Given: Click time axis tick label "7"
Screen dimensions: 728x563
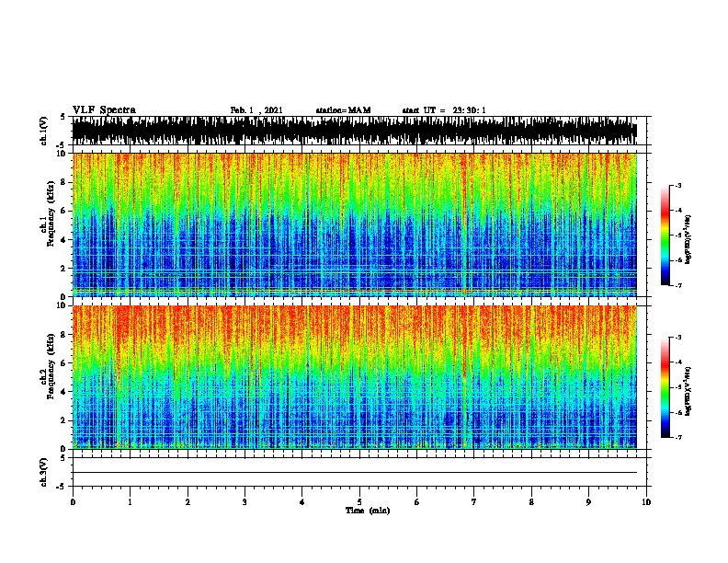Looking at the screenshot, I should 473,502.
